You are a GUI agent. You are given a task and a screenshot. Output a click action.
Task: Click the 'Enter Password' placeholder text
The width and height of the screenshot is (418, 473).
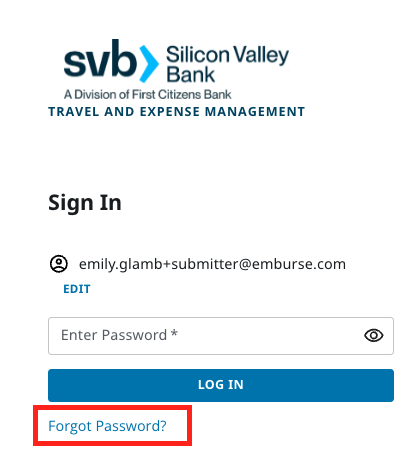pyautogui.click(x=114, y=335)
